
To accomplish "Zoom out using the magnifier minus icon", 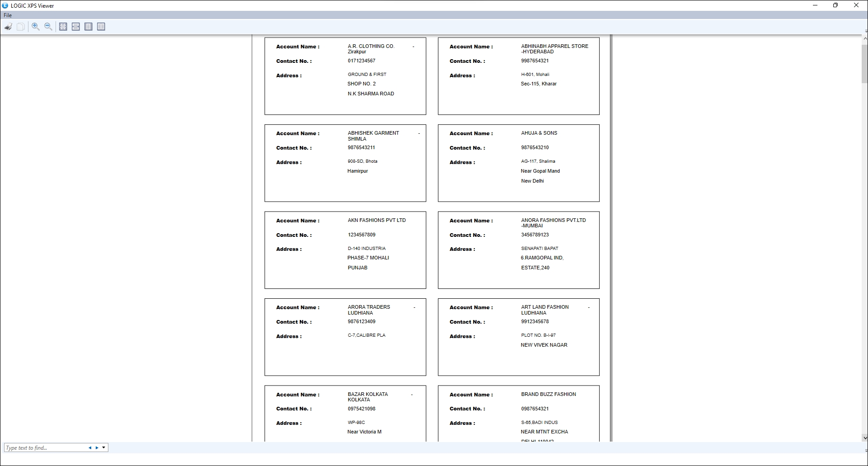I will coord(48,27).
